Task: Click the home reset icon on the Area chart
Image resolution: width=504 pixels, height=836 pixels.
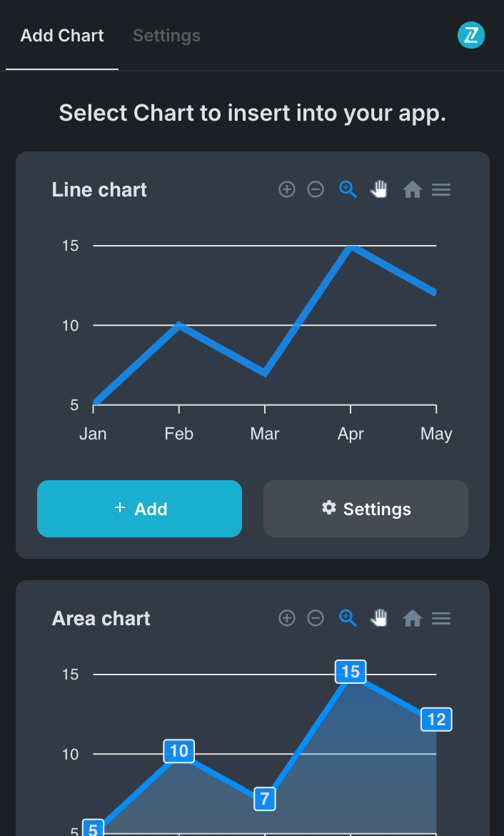Action: tap(412, 618)
